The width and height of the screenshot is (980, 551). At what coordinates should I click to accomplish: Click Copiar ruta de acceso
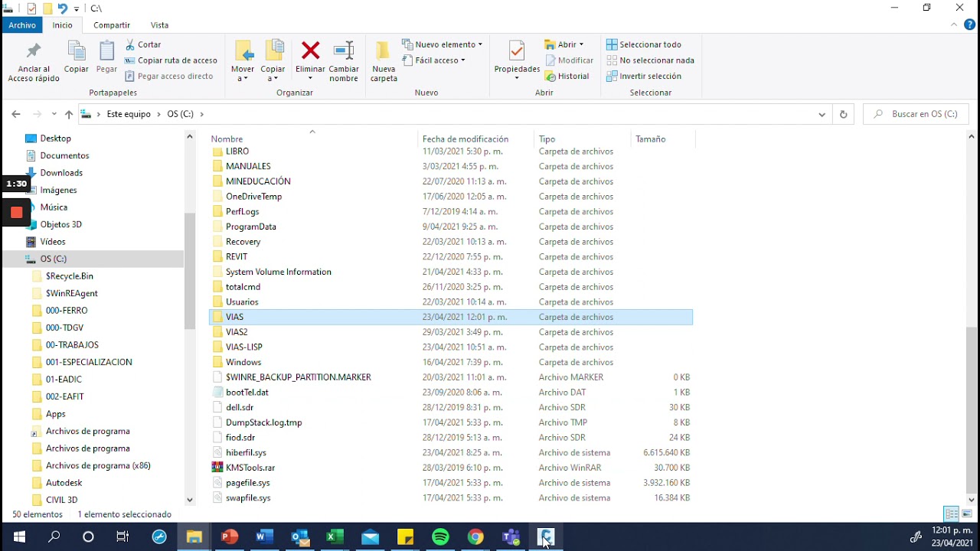171,60
